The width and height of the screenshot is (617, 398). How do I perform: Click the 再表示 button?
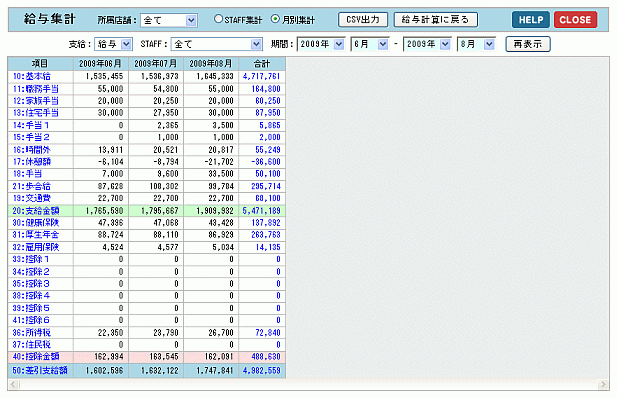click(528, 44)
